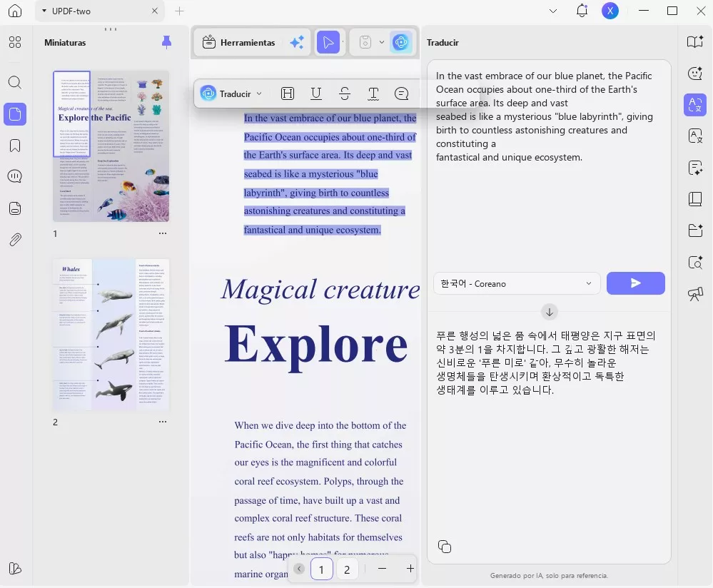Viewport: 713px width, 588px height.
Task: Click the save document icon in toolbar
Action: pyautogui.click(x=365, y=42)
